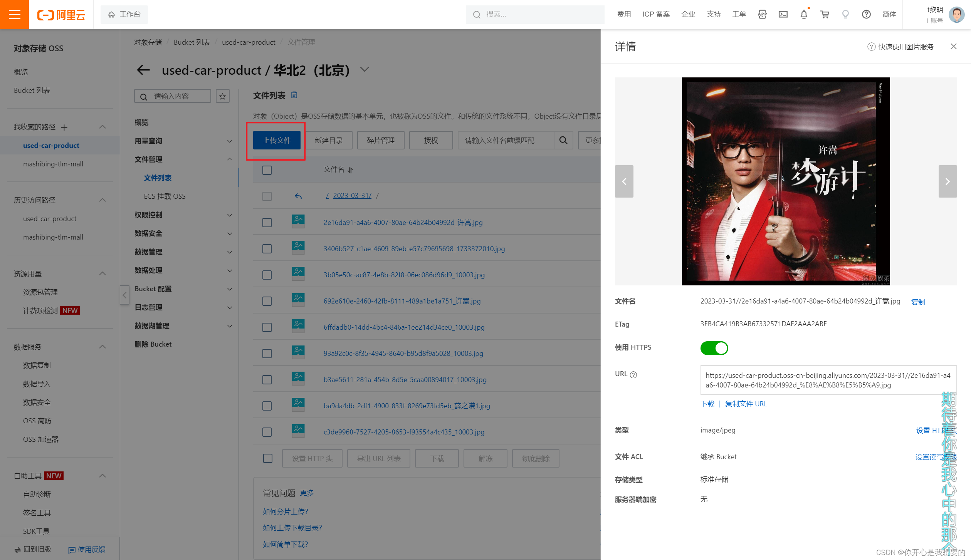971x560 pixels.
Task: Check the box for 3406b527 file row
Action: tap(267, 249)
